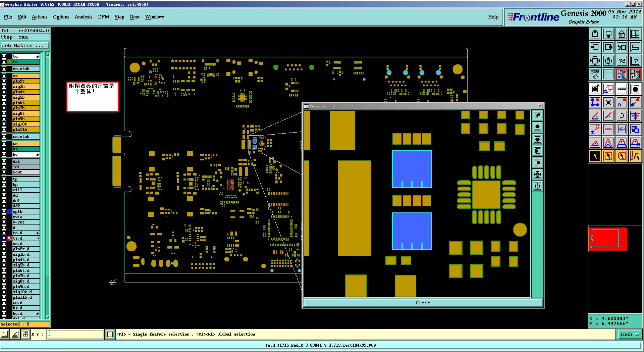This screenshot has width=644, height=352.
Task: Select the bs.d layer name
Action: [26, 308]
